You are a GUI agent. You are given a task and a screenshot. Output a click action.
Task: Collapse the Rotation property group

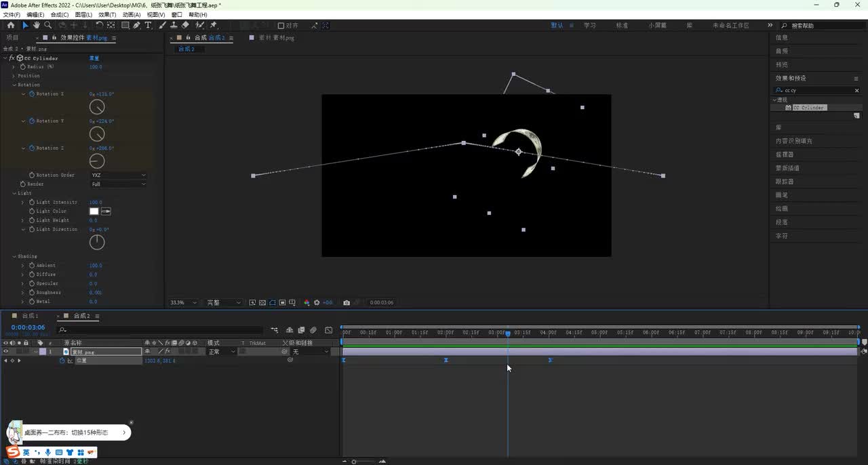coord(14,85)
